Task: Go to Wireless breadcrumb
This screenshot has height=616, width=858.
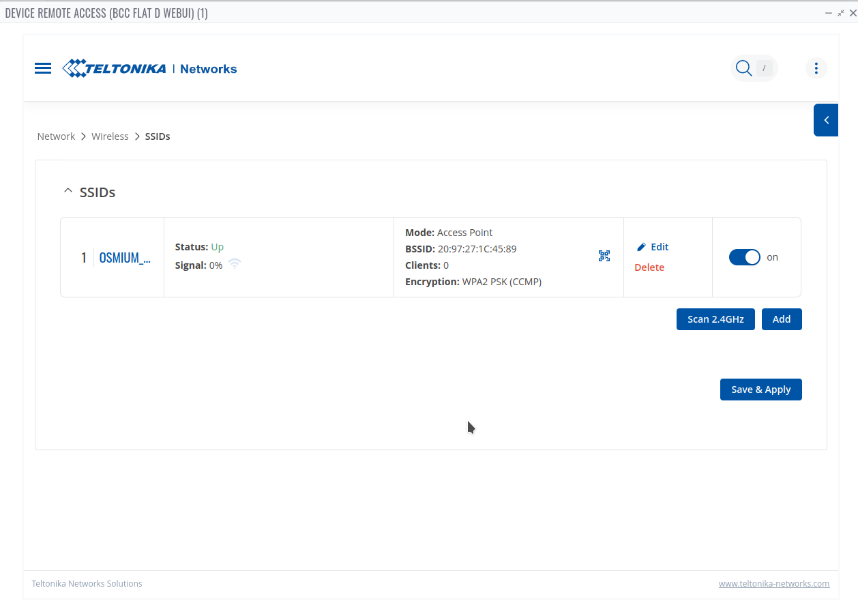Action: tap(110, 136)
